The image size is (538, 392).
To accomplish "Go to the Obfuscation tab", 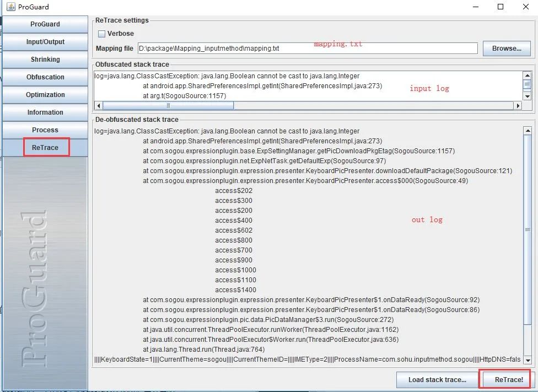I will tap(45, 77).
